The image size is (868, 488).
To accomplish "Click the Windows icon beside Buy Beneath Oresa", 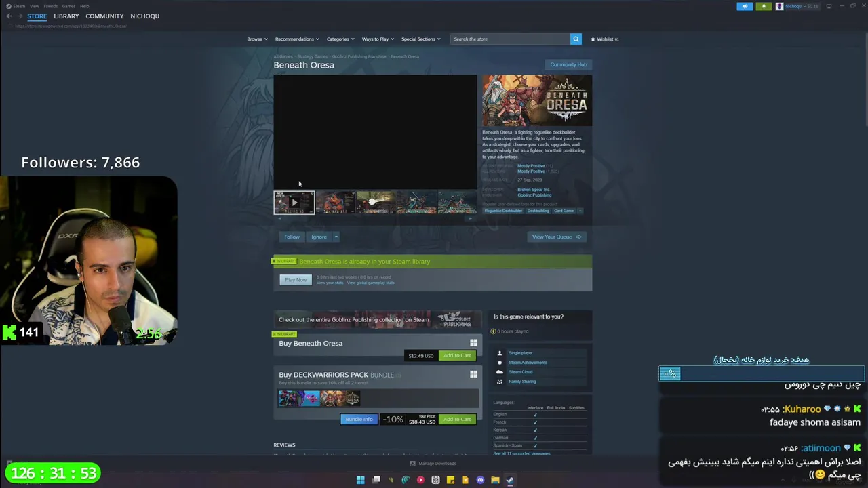I will coord(473,343).
